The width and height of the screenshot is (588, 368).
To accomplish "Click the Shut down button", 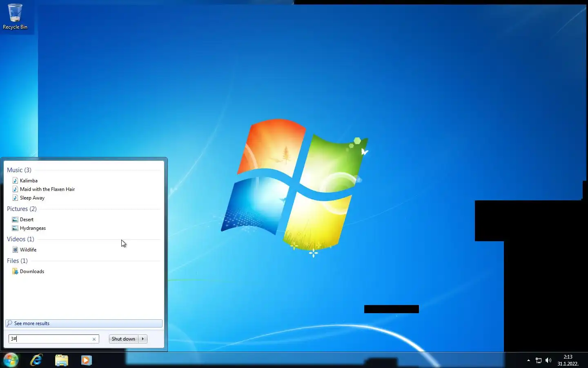I will pyautogui.click(x=123, y=339).
